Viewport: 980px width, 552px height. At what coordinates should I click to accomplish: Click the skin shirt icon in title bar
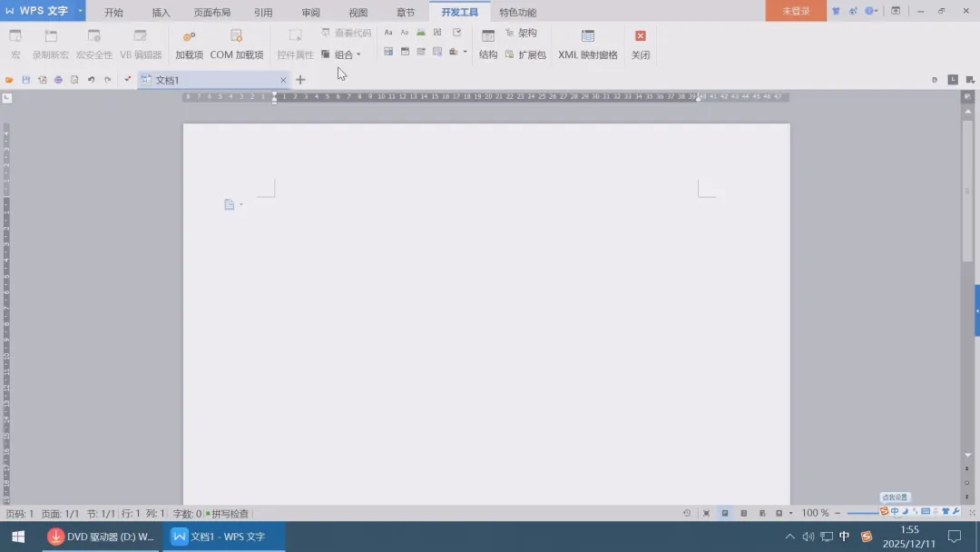(x=836, y=11)
